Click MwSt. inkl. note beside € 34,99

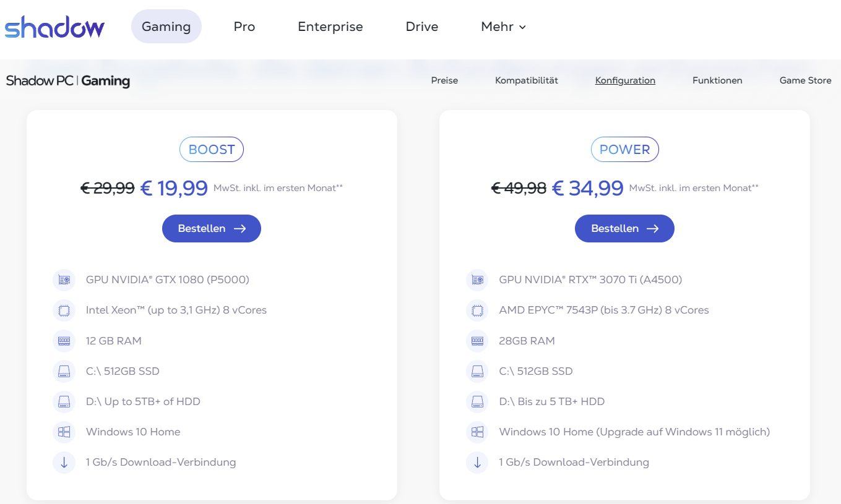pos(694,188)
